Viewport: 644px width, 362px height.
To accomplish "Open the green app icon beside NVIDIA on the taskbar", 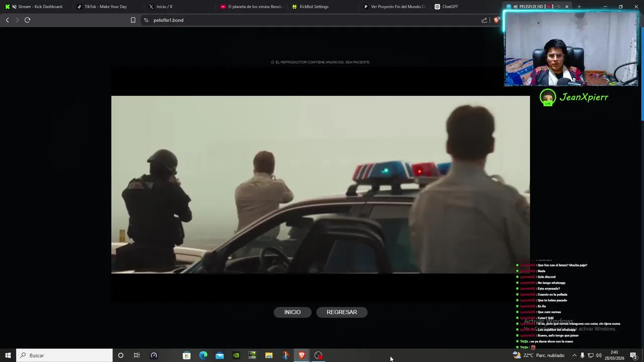I will tap(253, 355).
